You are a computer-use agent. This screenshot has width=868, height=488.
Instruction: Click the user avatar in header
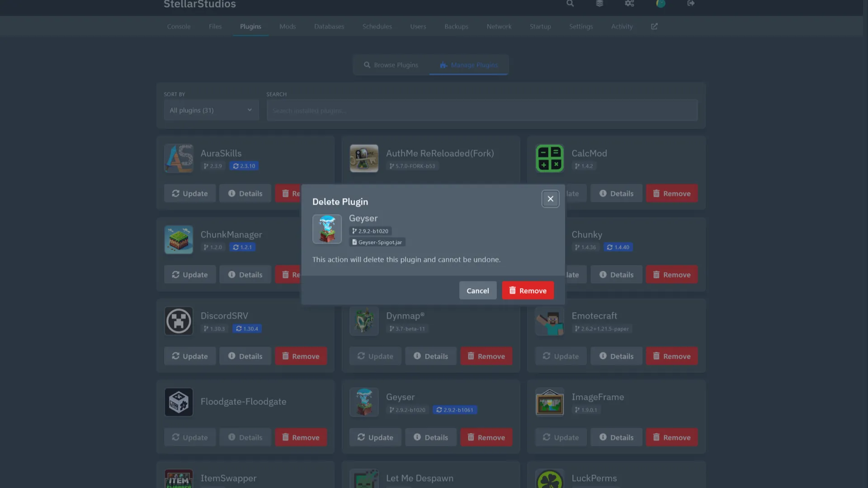(x=660, y=4)
